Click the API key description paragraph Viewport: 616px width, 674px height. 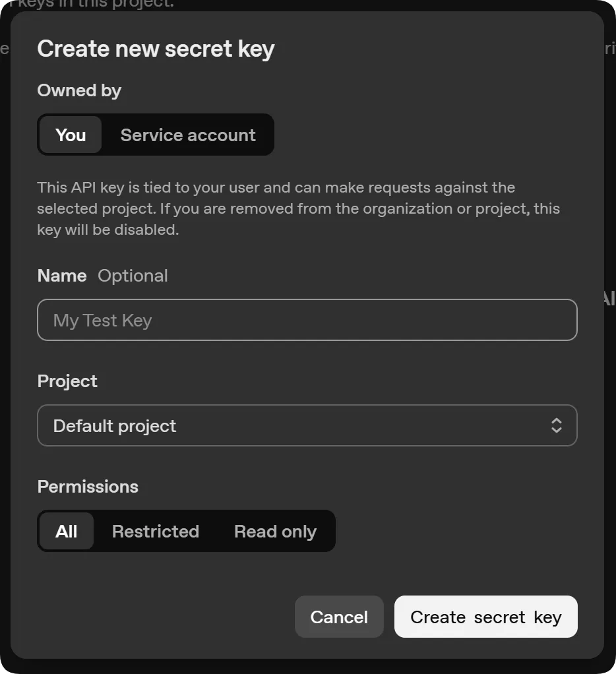click(299, 208)
